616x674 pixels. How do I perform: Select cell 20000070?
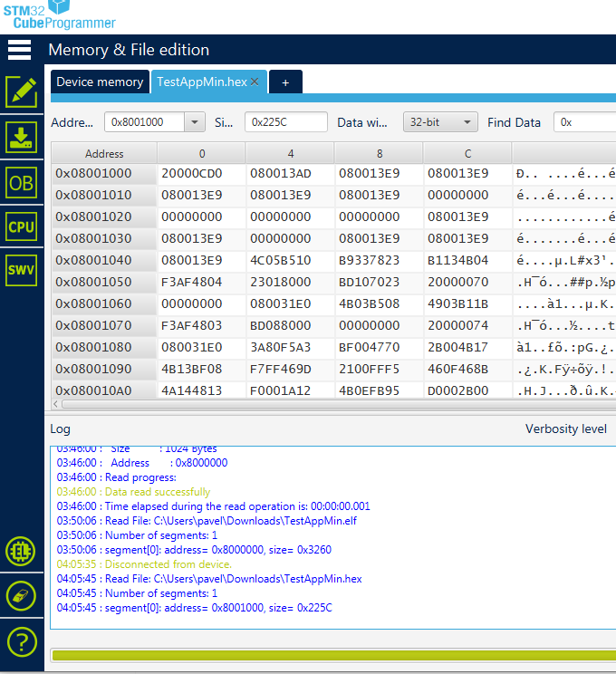point(467,282)
